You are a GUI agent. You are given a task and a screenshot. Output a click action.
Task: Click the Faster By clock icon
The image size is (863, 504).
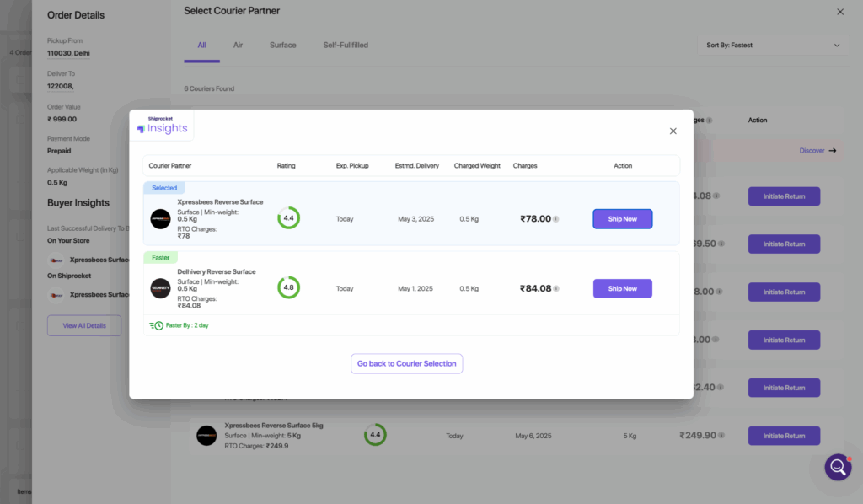(157, 325)
